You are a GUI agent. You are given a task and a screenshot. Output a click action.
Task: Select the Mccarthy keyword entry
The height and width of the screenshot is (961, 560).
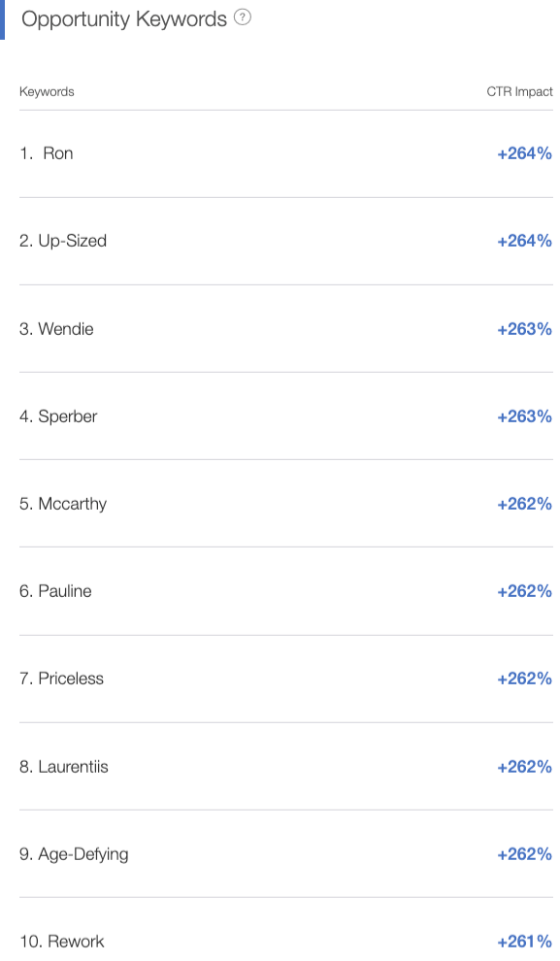(x=72, y=505)
